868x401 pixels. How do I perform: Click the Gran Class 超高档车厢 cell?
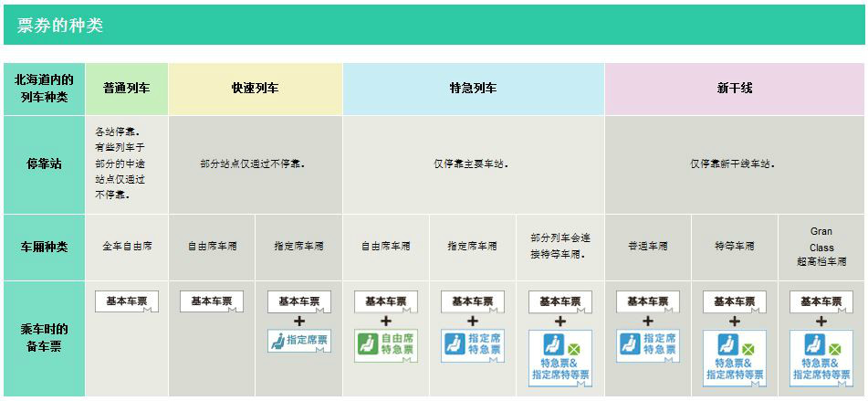821,247
